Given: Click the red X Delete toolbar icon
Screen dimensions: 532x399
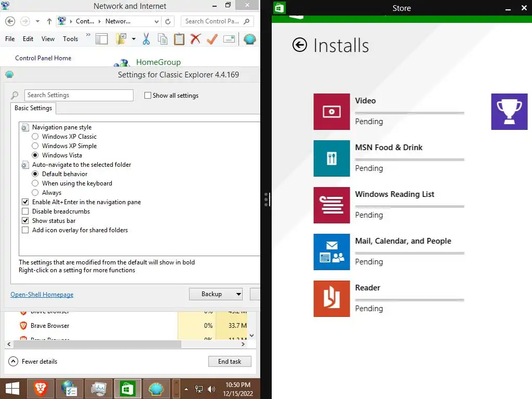Looking at the screenshot, I should [x=195, y=39].
